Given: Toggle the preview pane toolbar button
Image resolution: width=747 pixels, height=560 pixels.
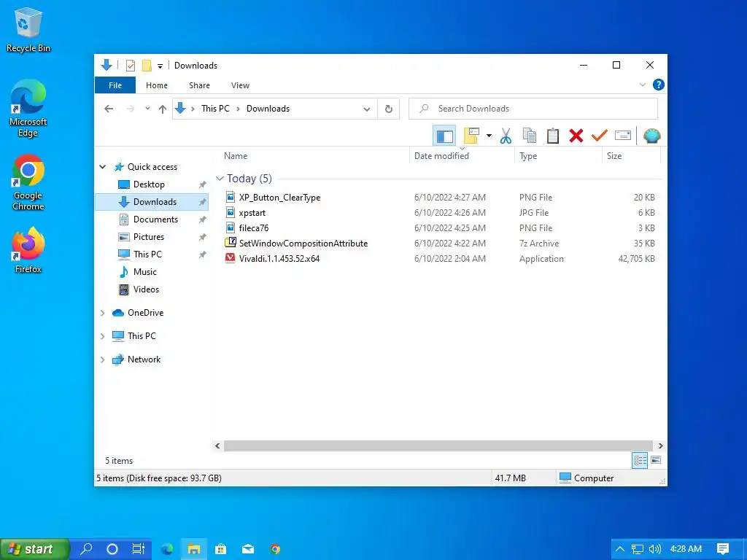Looking at the screenshot, I should point(444,136).
